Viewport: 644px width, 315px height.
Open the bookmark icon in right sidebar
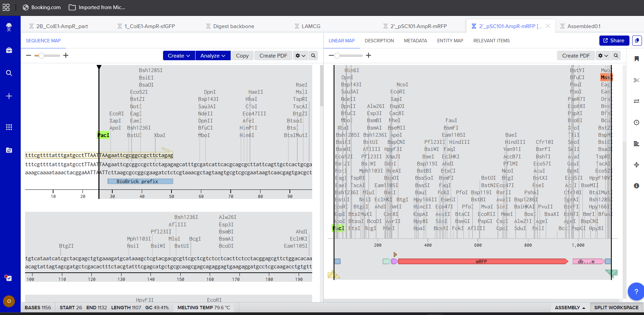[x=636, y=59]
